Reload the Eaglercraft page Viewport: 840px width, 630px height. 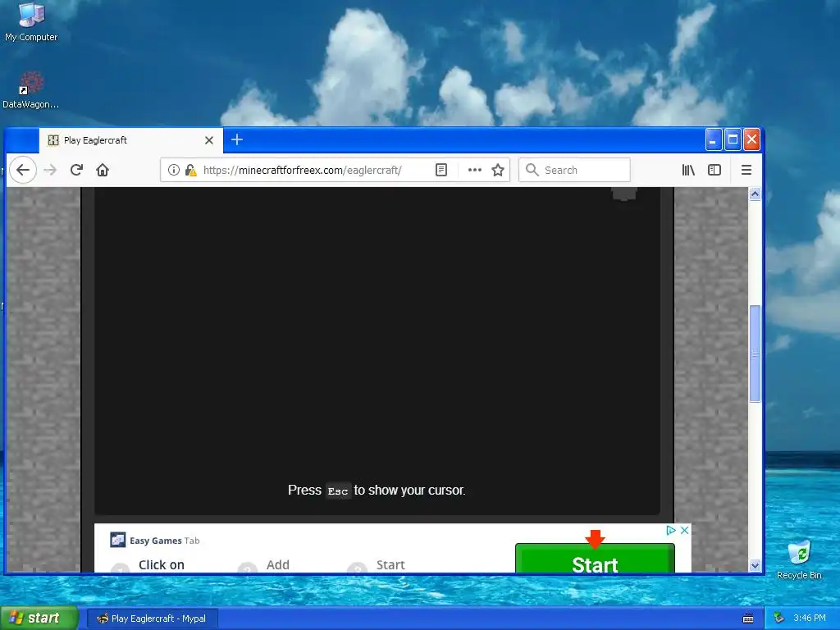(76, 170)
